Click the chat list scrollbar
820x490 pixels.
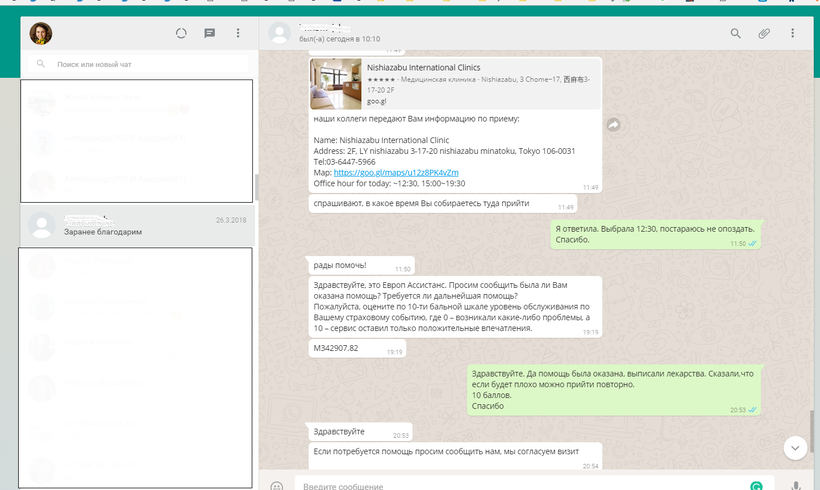[257, 188]
